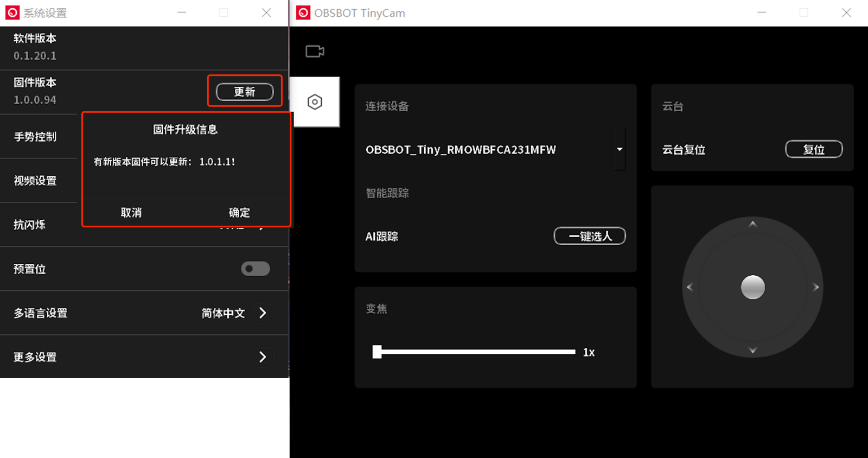The height and width of the screenshot is (458, 868).
Task: Click the software version 0.1.20.1 text
Action: [x=35, y=56]
